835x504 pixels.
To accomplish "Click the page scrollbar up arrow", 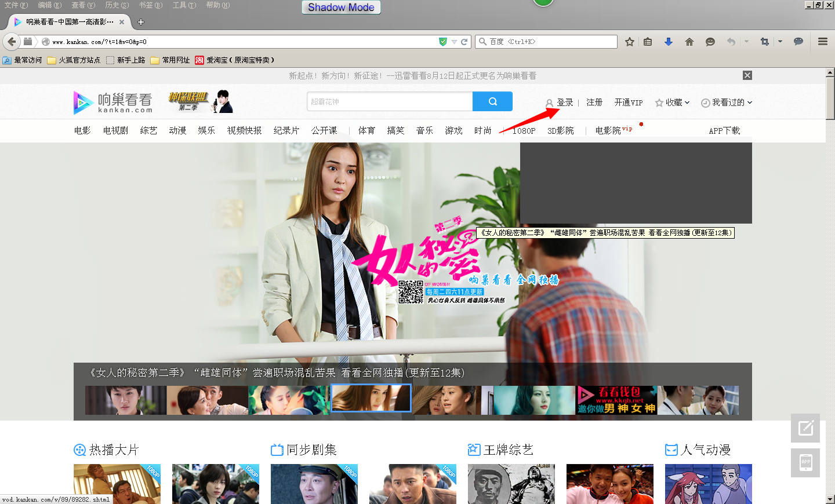I will coord(830,72).
